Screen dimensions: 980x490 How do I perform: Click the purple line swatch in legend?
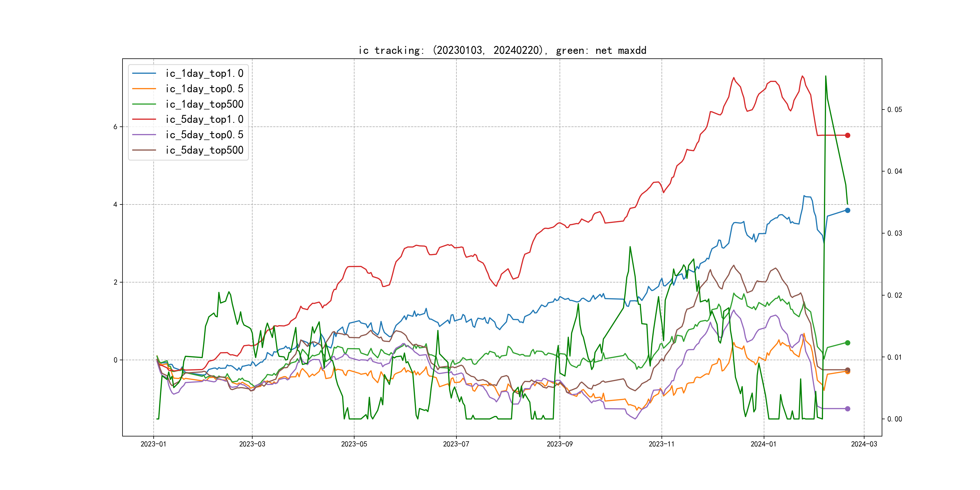[x=144, y=135]
